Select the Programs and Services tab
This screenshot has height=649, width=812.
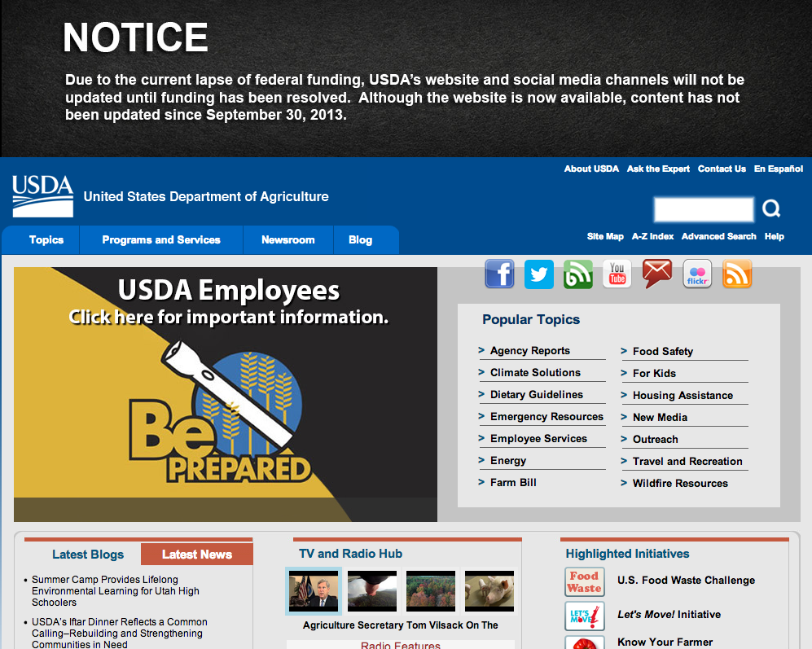point(161,240)
